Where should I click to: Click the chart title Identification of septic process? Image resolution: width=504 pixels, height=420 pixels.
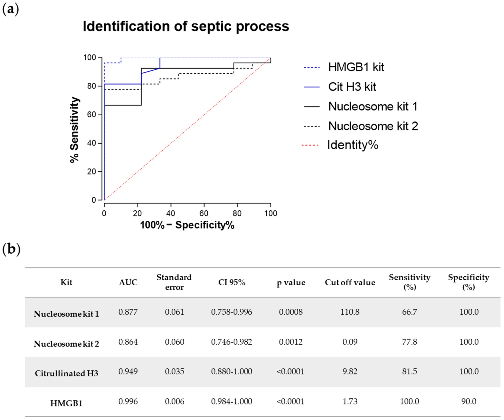(186, 26)
